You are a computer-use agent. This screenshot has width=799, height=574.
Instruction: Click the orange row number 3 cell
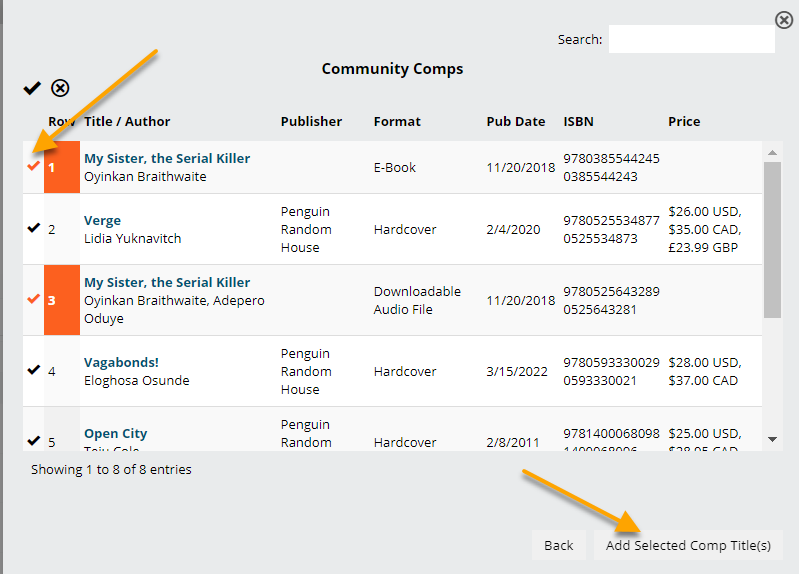tap(62, 300)
